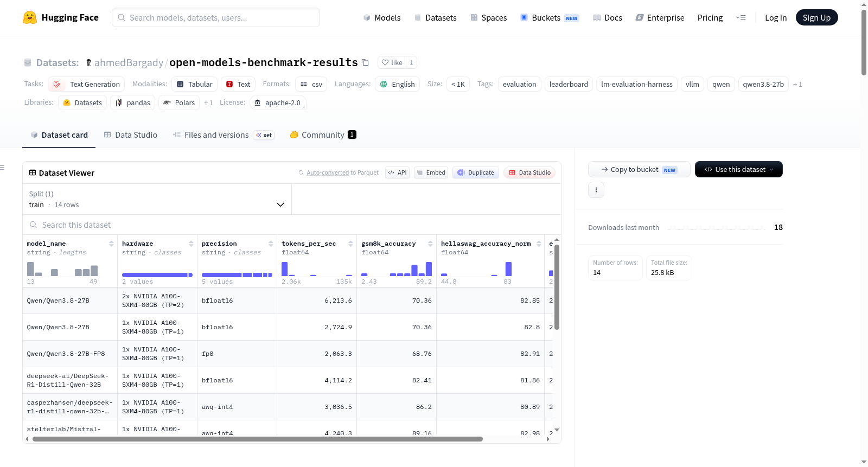
Task: Open the expanded navigation menu icon
Action: point(741,17)
